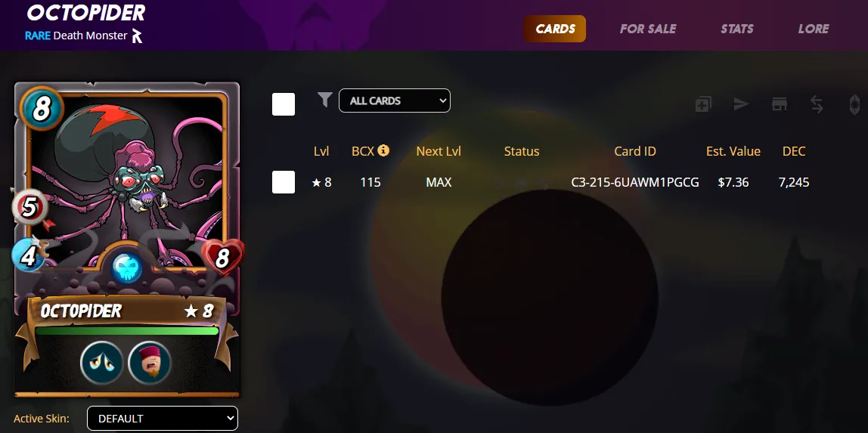Image resolution: width=868 pixels, height=433 pixels.
Task: Expand the Active Skin DEFAULT dropdown
Action: click(163, 419)
